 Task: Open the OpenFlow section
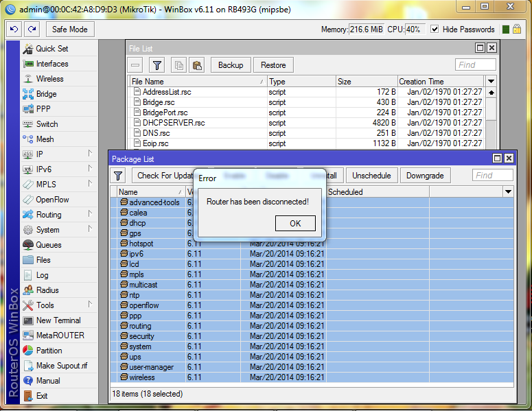(x=52, y=200)
